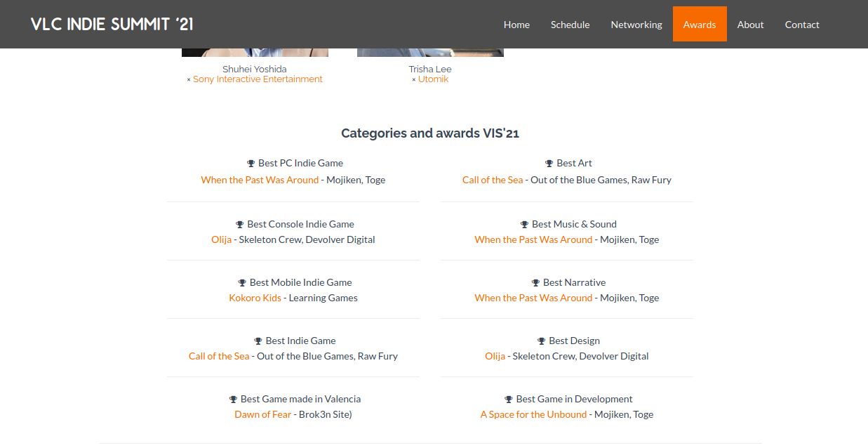Open When the Past Was Around under Best Music & Sound
This screenshot has width=868, height=448.
[x=533, y=239]
